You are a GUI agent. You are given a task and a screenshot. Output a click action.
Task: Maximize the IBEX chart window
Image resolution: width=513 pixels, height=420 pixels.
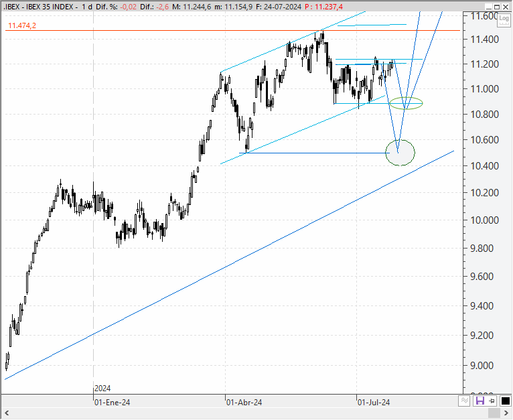[x=497, y=7]
